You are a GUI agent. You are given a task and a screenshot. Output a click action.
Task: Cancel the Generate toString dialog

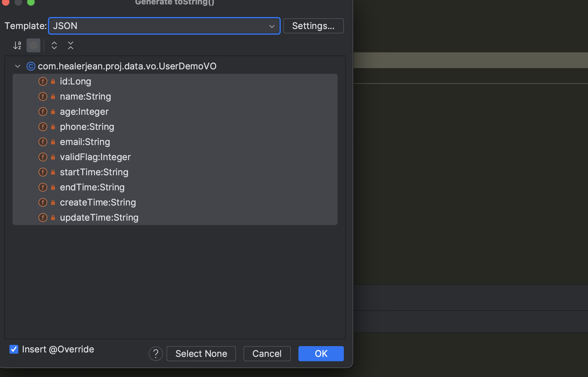pos(267,354)
